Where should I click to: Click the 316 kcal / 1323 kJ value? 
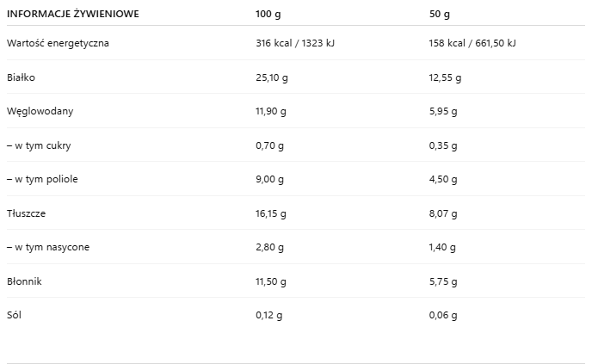(x=294, y=43)
